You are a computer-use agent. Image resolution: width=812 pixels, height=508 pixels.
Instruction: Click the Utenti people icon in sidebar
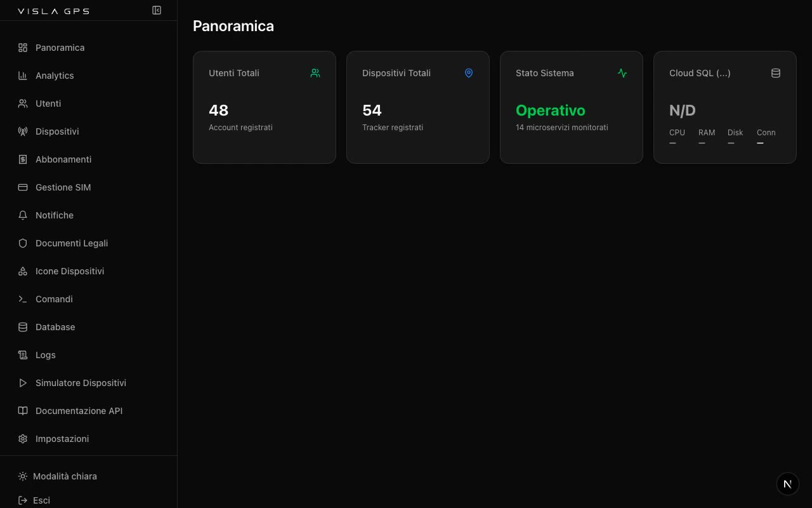(23, 104)
